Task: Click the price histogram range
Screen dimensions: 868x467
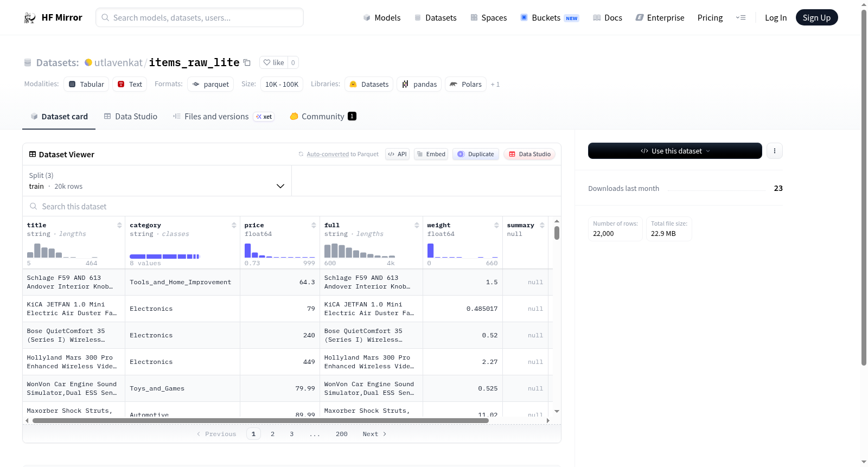Action: coord(279,251)
